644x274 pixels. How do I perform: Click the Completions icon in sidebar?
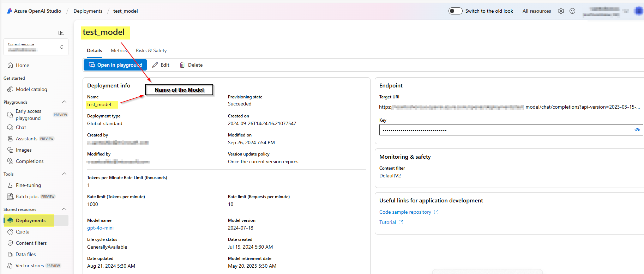pos(10,161)
